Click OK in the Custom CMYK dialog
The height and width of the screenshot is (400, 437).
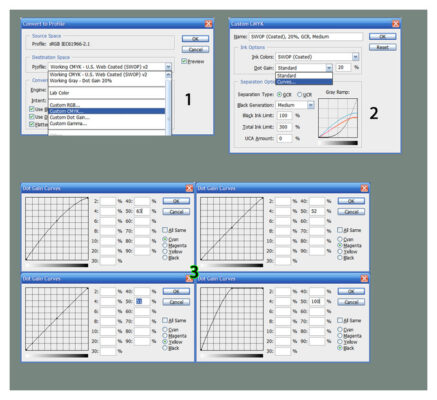point(383,37)
